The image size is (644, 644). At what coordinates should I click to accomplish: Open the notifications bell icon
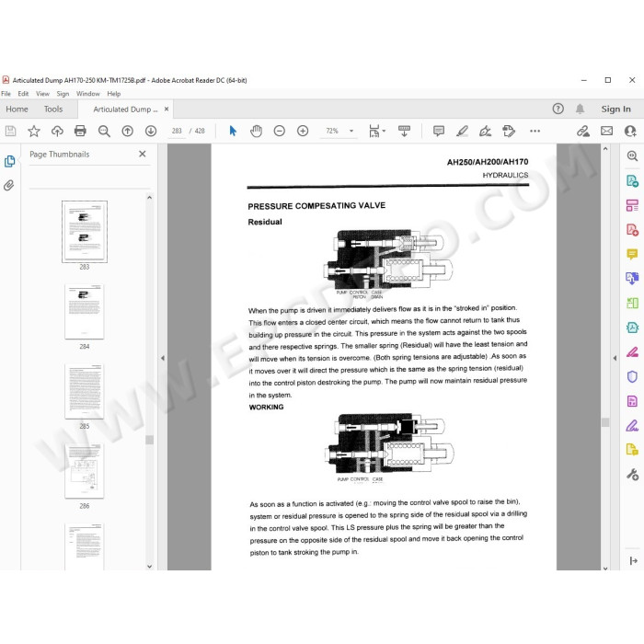(580, 109)
